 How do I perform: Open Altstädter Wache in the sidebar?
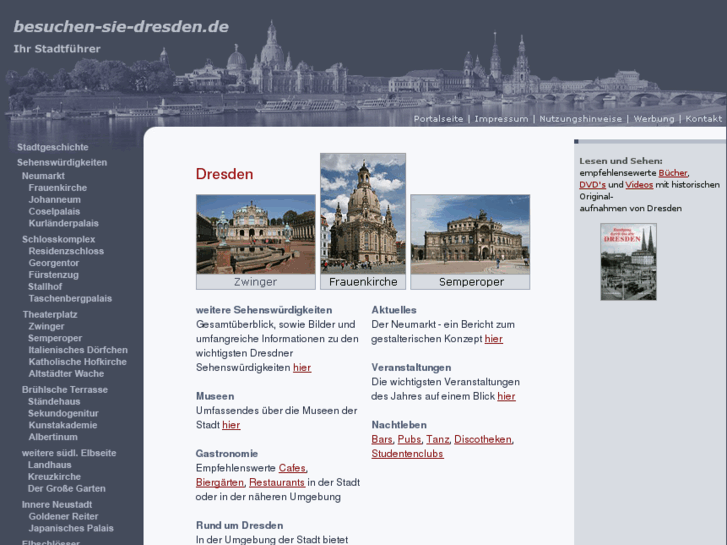point(66,373)
